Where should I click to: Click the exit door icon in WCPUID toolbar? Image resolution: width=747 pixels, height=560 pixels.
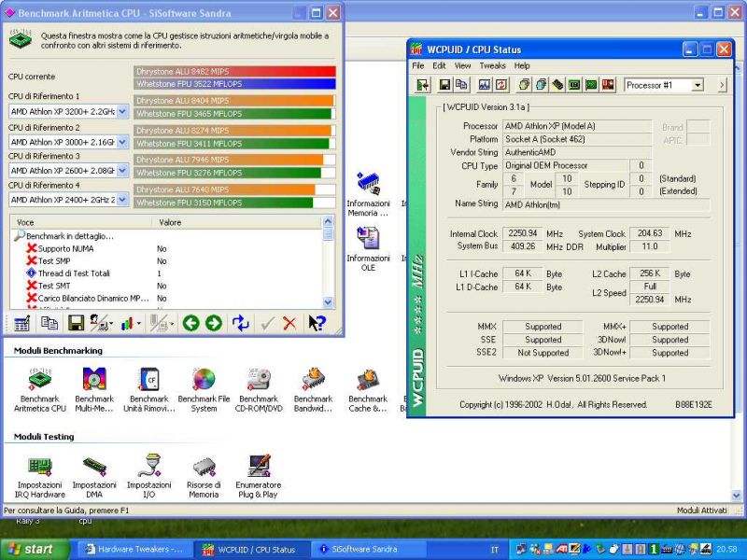pos(422,85)
